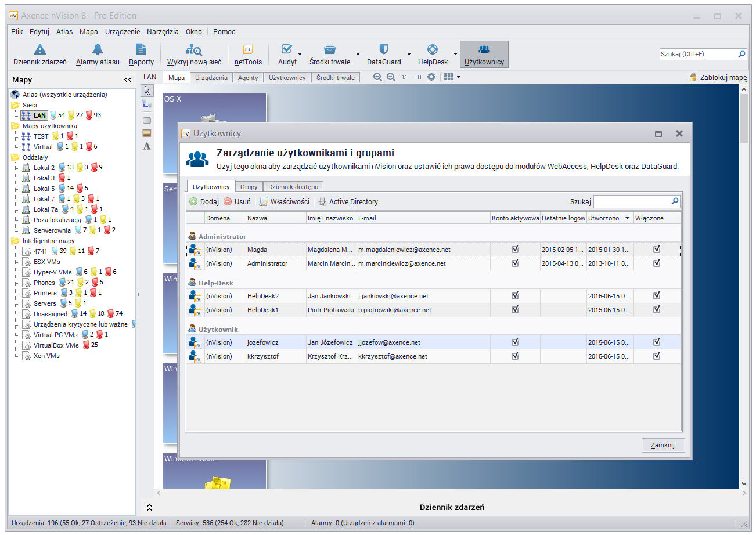756x535 pixels.
Task: Toggle Włączone checkbox for Administrator user
Action: point(657,263)
